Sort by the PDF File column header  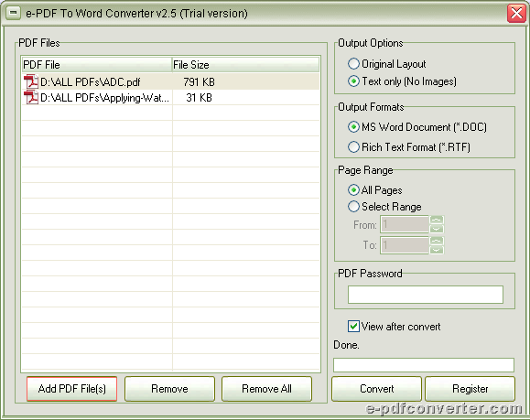coord(97,65)
